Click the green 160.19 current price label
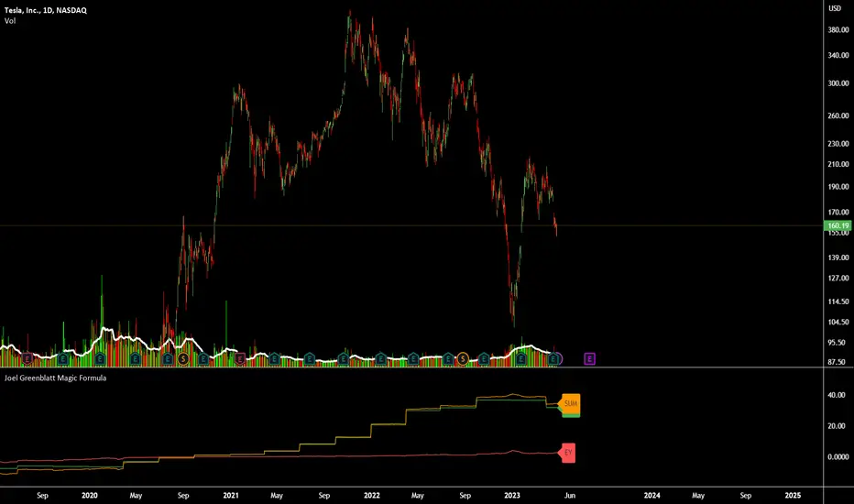The width and height of the screenshot is (854, 504). pos(838,225)
